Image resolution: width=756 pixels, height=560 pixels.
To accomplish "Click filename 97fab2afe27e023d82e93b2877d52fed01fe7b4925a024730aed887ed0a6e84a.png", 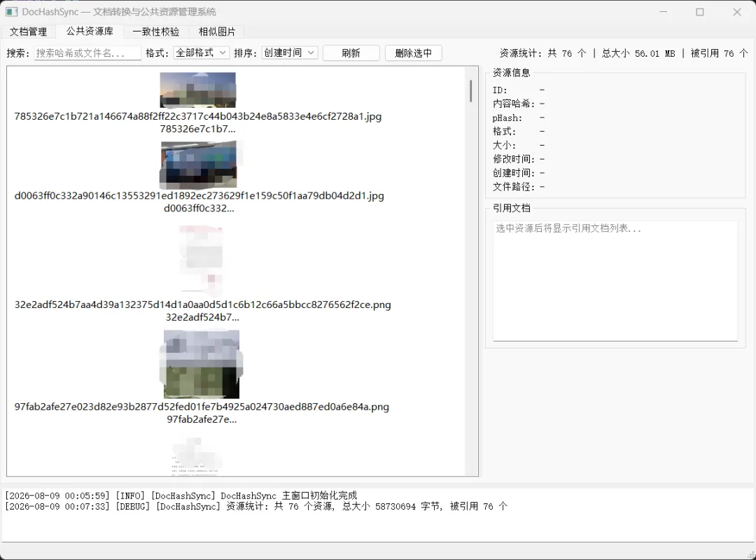I will click(x=202, y=407).
